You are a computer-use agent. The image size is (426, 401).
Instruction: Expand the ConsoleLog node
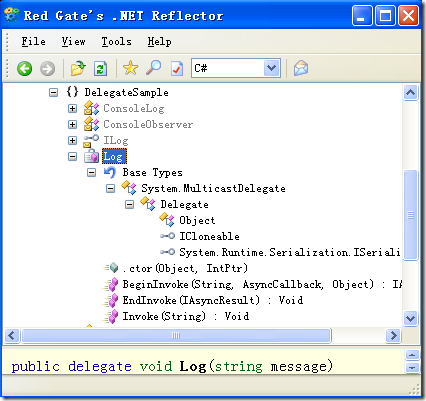pyautogui.click(x=72, y=108)
